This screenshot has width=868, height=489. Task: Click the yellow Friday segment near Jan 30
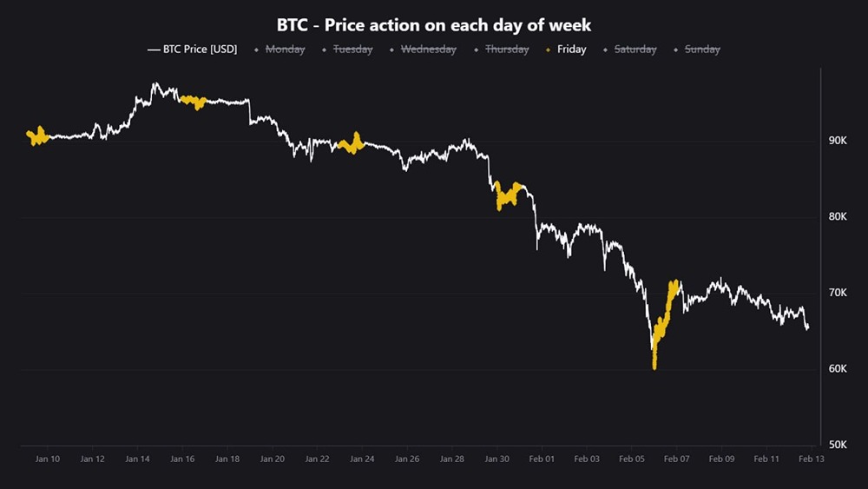pos(507,195)
